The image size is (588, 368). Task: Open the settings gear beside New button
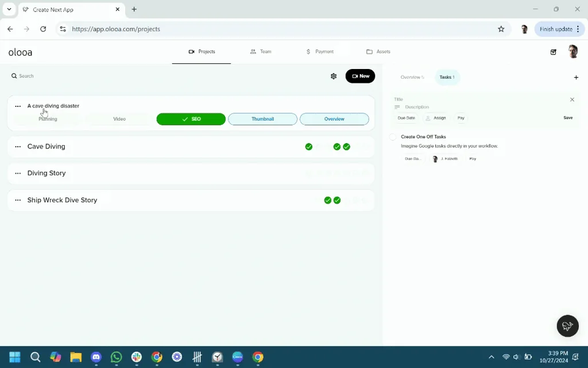[334, 76]
